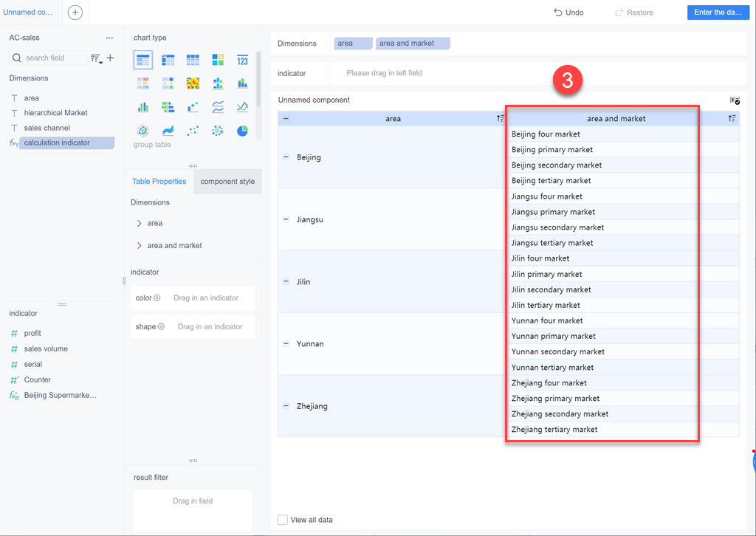This screenshot has height=536, width=756.
Task: Collapse the Zhejiang row group
Action: click(286, 406)
